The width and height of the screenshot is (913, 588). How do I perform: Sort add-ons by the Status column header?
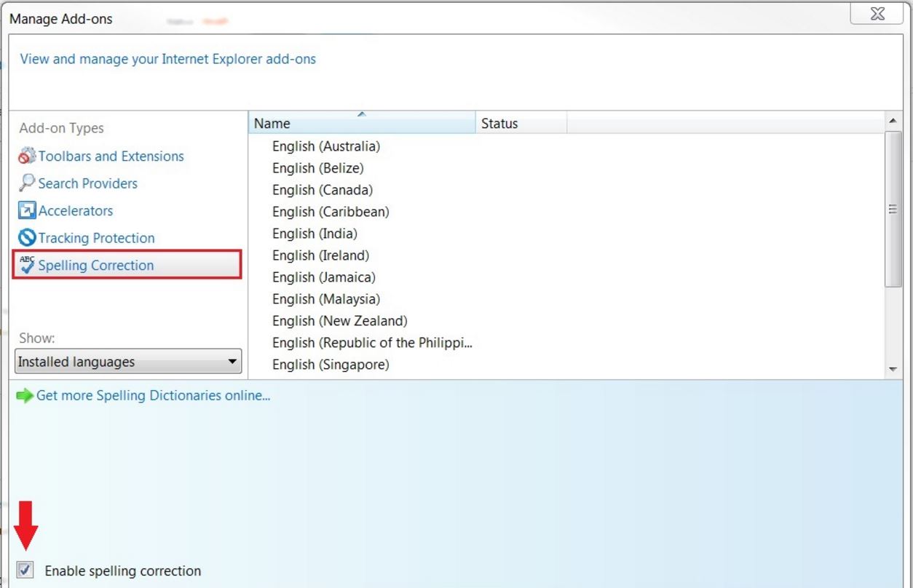[499, 123]
